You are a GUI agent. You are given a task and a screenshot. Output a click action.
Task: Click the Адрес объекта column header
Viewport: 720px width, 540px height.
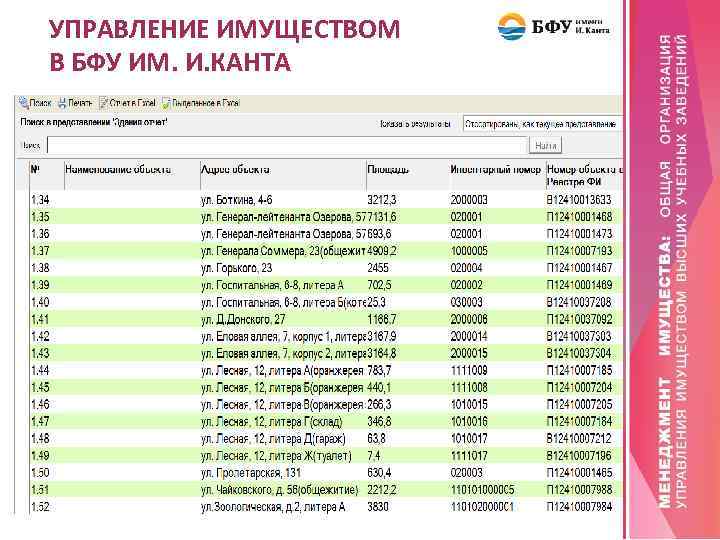pyautogui.click(x=235, y=169)
